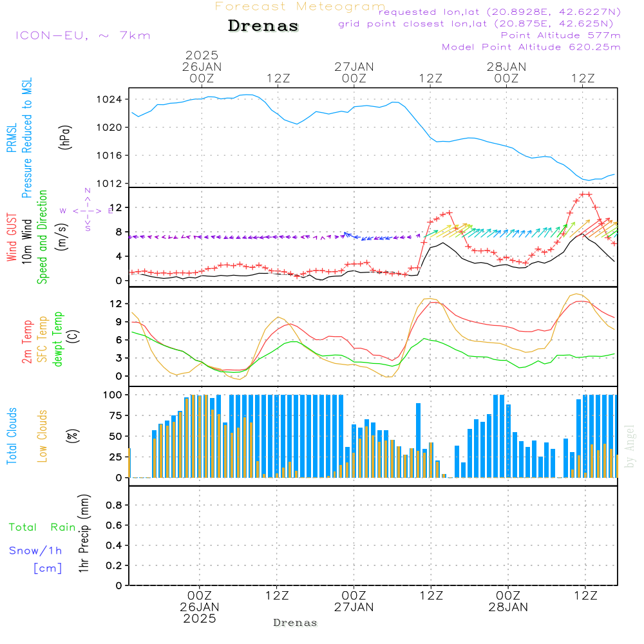Click the '75' value on the cloud axis
The image size is (644, 644).
pos(115,415)
